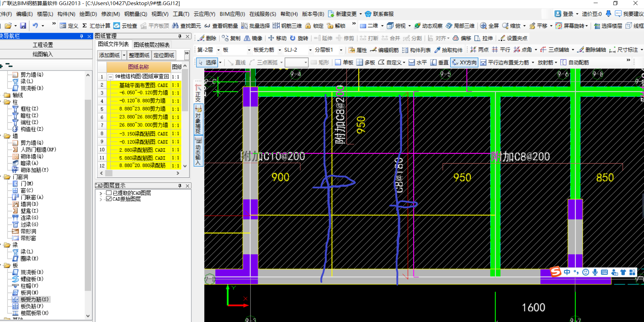Toggle the 正交 ortho mode
644x322 pixels.
tap(198, 92)
